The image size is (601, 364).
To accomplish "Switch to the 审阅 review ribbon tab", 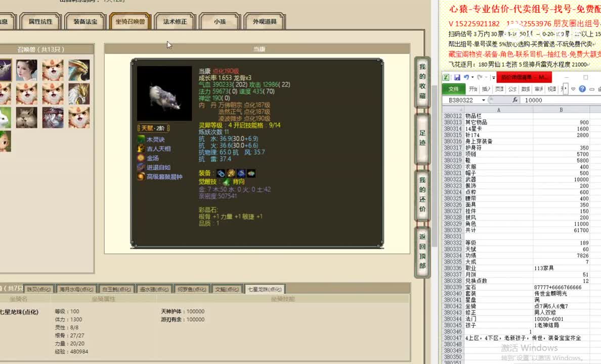I will pyautogui.click(x=539, y=89).
